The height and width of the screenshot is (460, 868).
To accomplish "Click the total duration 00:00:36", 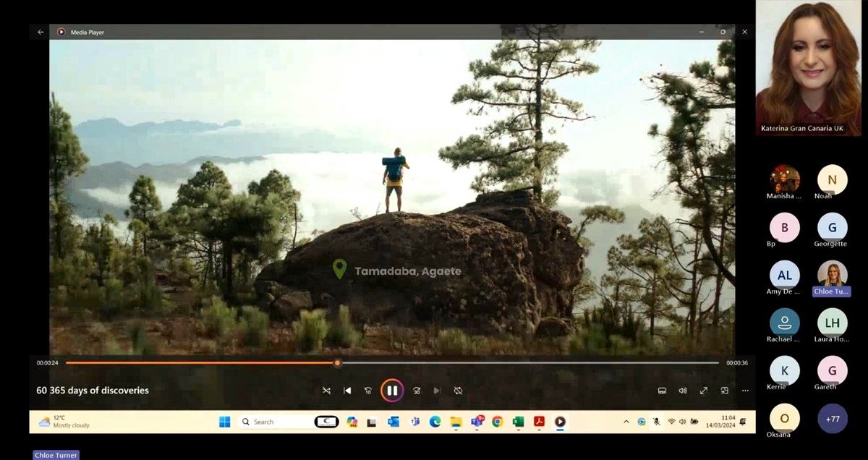I will [x=737, y=363].
